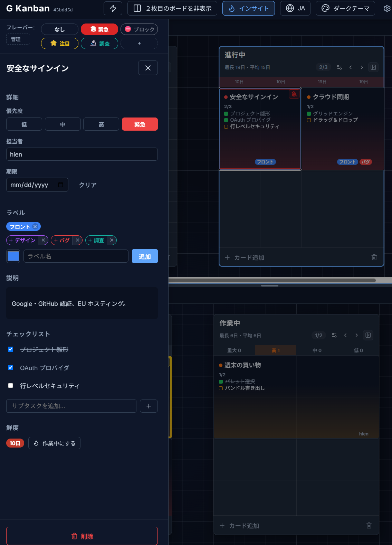
Task: Focus the assignee field containing hien
Action: click(x=82, y=154)
